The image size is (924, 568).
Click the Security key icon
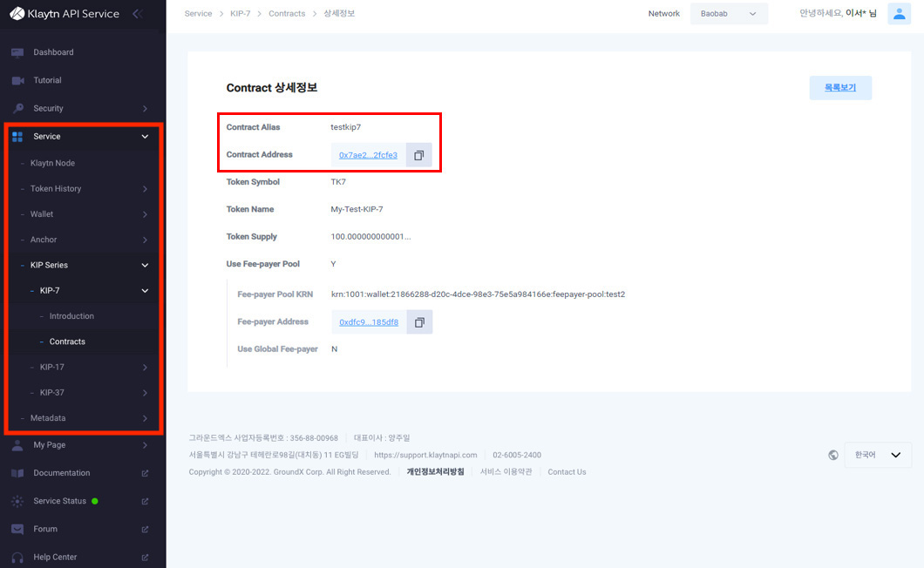pyautogui.click(x=17, y=108)
